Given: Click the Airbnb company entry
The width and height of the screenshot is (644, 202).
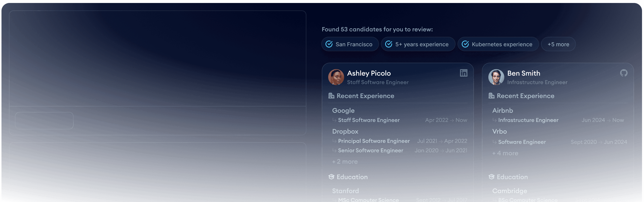Looking at the screenshot, I should [x=503, y=110].
